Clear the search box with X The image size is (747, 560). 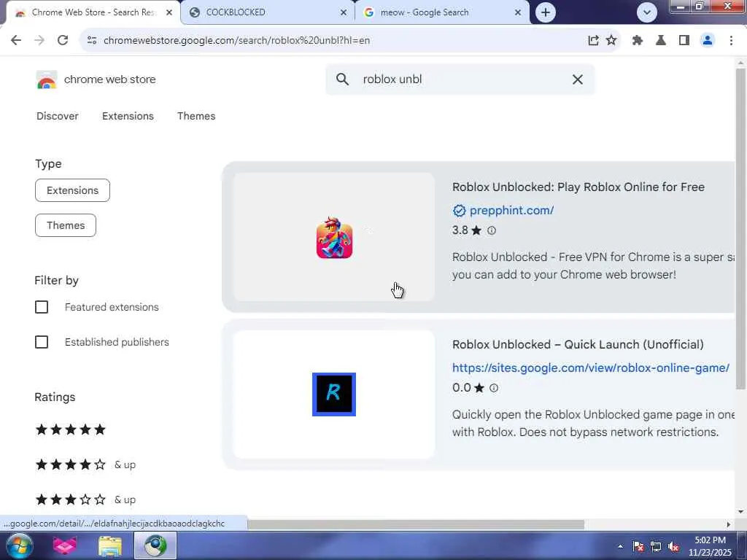click(x=578, y=79)
